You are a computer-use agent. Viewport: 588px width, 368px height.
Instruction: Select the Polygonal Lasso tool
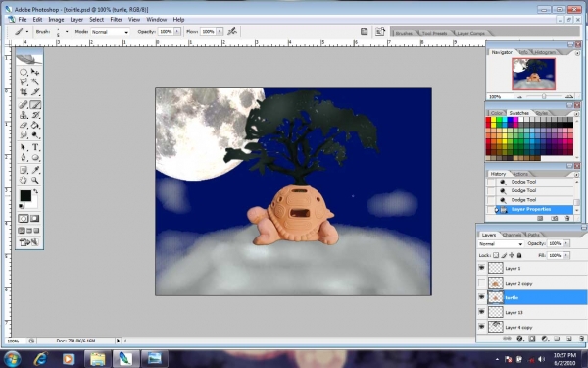coord(24,81)
